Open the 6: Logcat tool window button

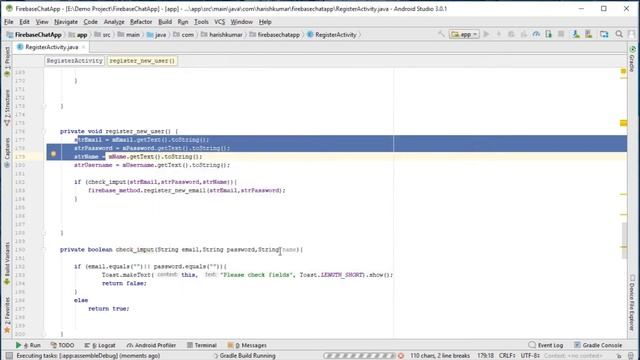100,345
